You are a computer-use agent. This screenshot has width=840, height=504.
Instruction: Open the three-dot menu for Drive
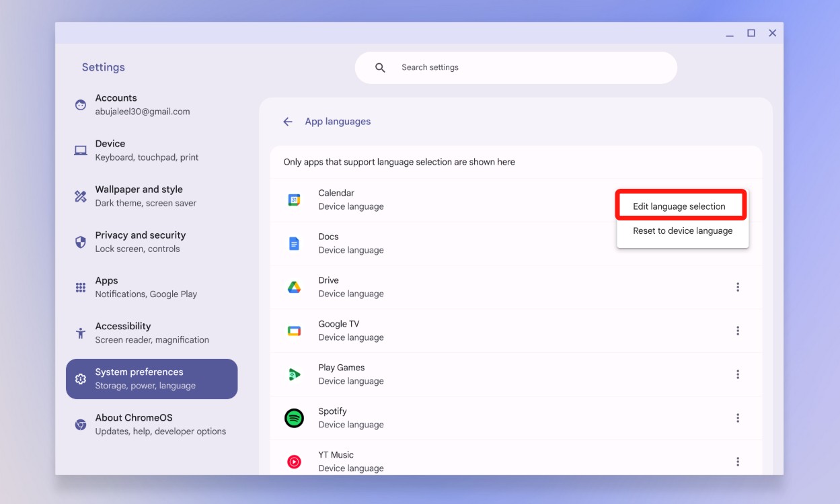click(x=738, y=287)
